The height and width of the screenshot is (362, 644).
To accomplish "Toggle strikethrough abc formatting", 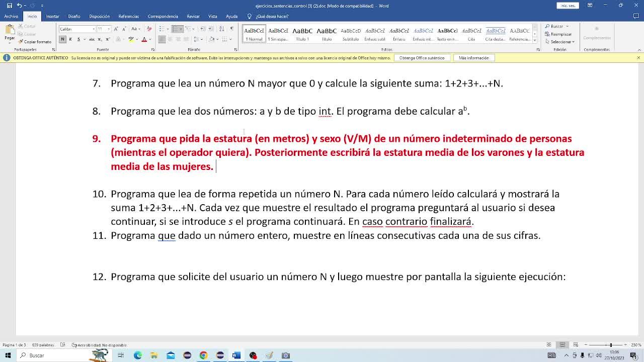I will coord(92,39).
